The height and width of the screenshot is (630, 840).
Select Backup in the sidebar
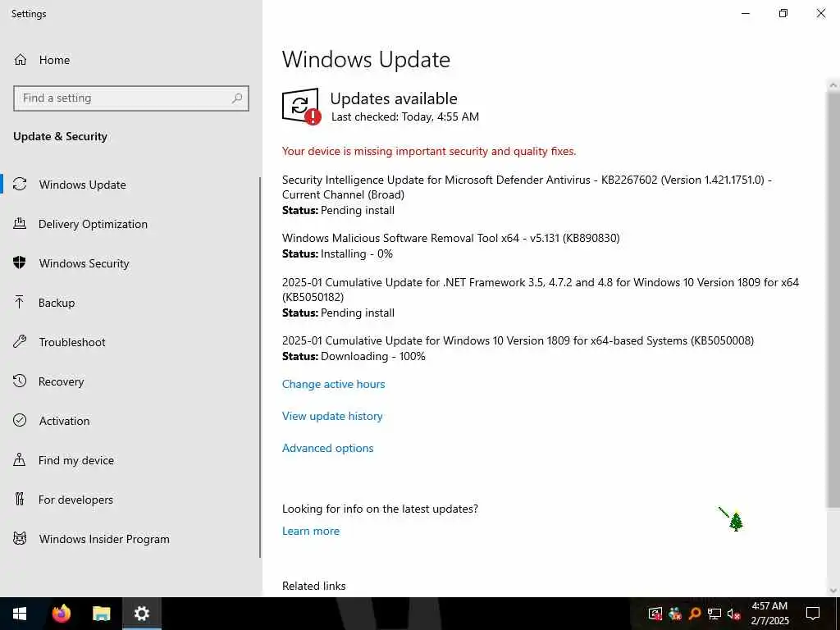[x=57, y=303]
